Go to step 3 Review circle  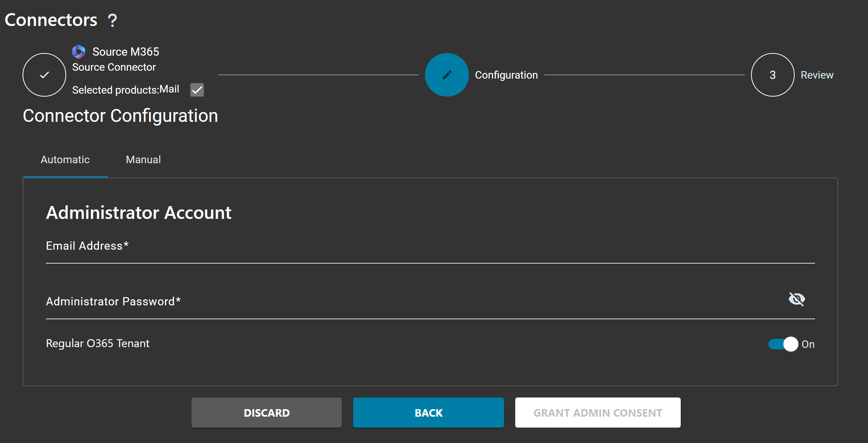click(x=772, y=75)
